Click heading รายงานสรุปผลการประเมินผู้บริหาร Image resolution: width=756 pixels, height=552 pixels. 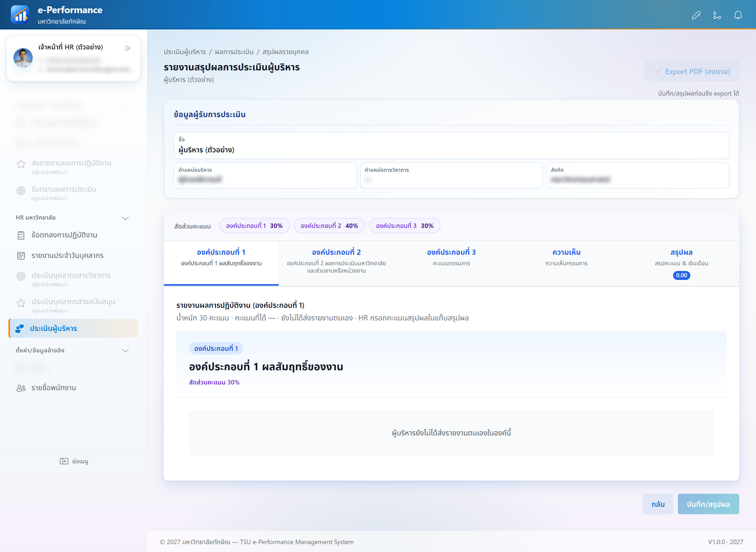tap(232, 67)
